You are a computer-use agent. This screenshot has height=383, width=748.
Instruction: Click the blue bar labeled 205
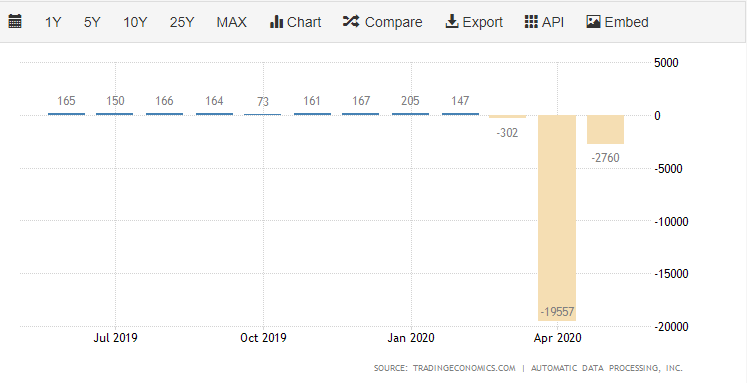(x=410, y=114)
